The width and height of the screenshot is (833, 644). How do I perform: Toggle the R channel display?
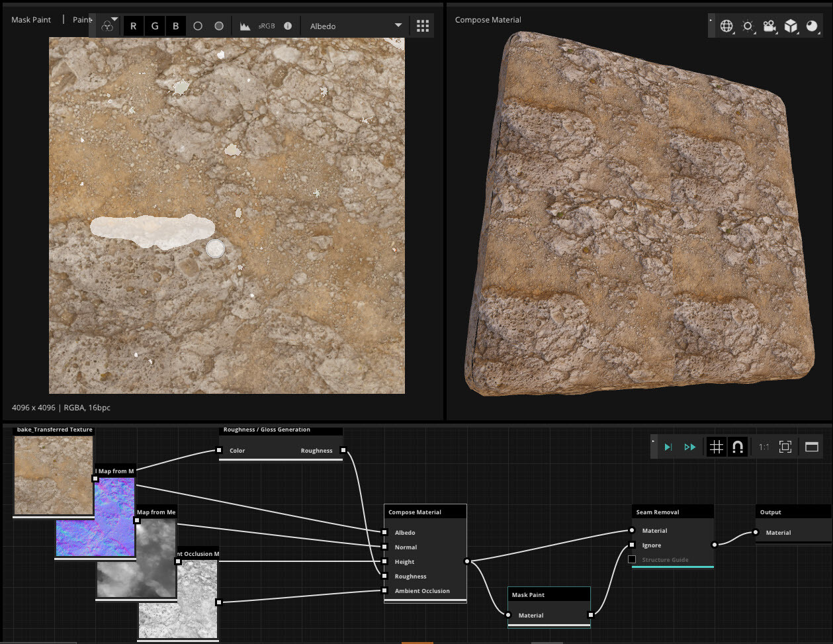(134, 25)
